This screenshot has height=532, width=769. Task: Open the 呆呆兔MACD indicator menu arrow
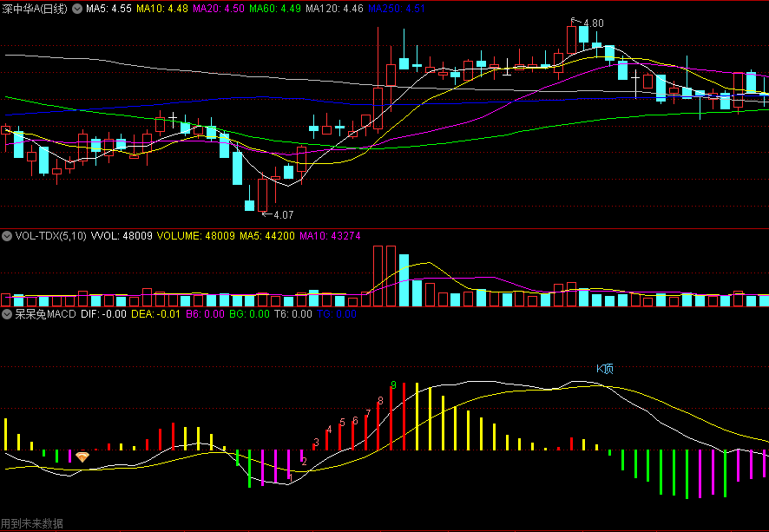pos(7,314)
